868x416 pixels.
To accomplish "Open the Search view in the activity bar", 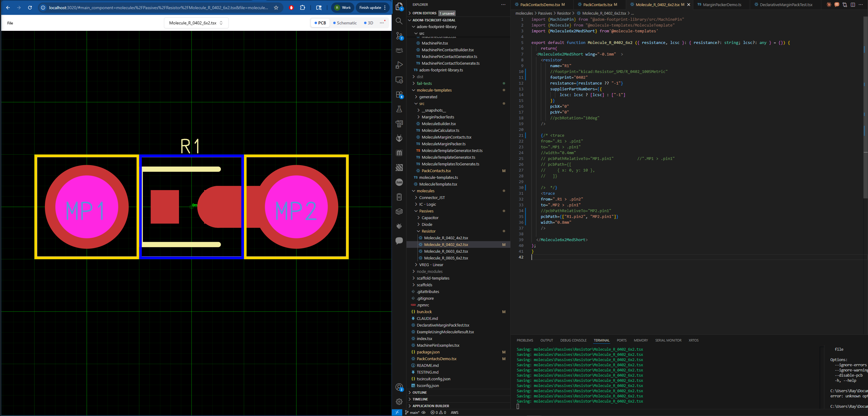I will click(x=399, y=21).
